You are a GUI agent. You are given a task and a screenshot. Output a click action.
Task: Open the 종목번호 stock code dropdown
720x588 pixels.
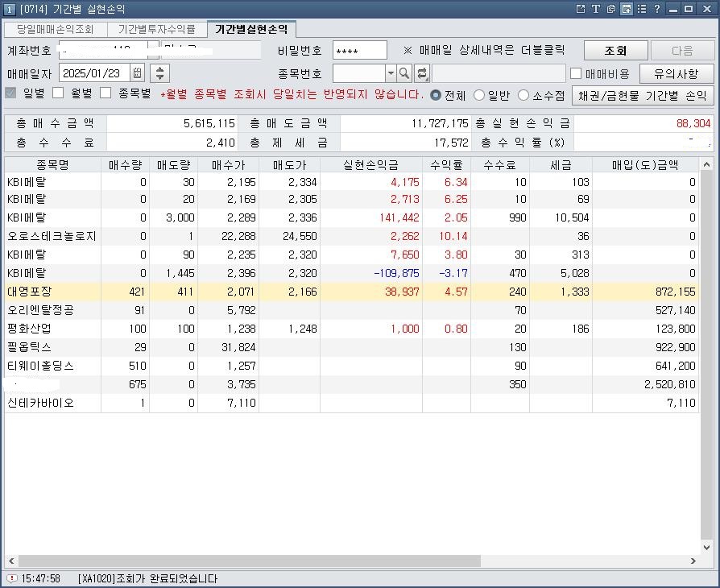pos(391,72)
